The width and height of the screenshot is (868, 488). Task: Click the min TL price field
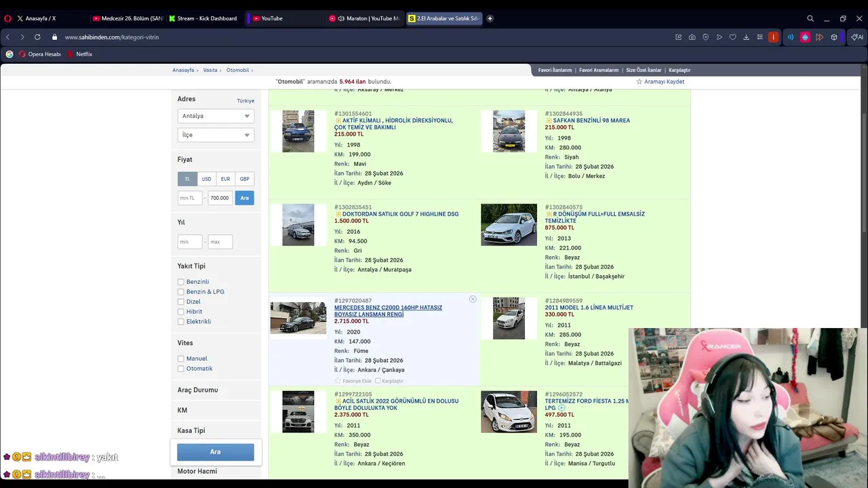(190, 198)
